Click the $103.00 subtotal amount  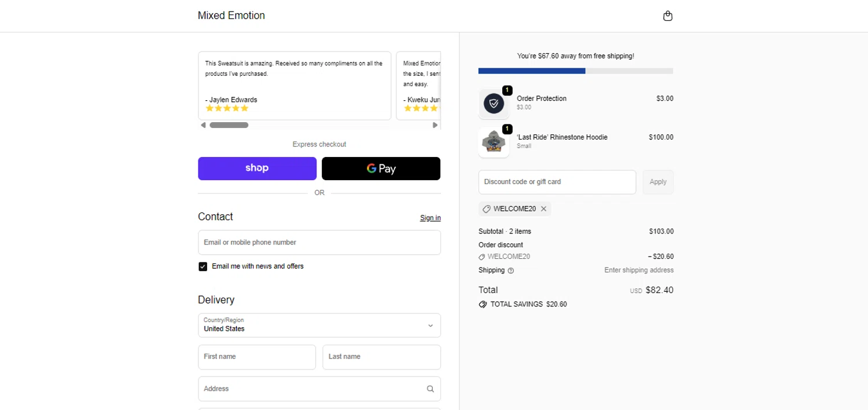point(661,232)
